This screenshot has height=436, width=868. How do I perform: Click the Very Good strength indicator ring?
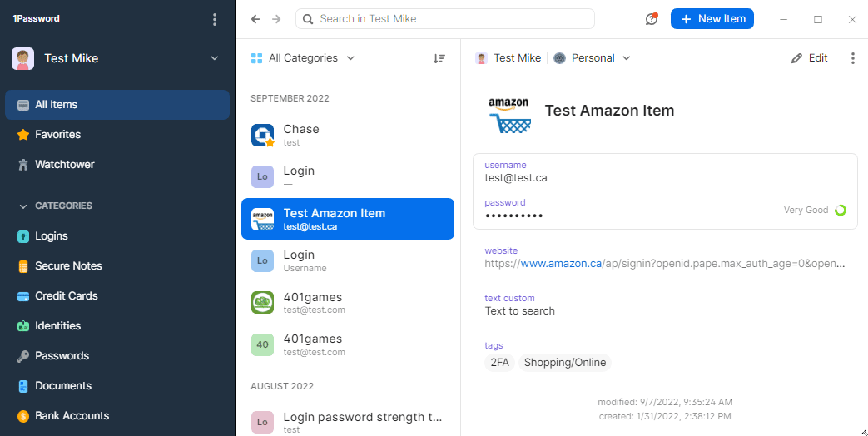pyautogui.click(x=841, y=211)
